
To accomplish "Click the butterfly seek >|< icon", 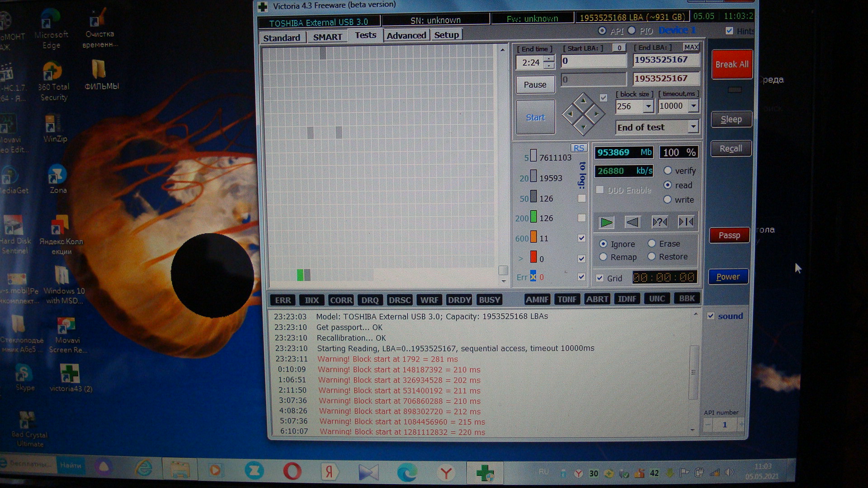I will click(686, 222).
